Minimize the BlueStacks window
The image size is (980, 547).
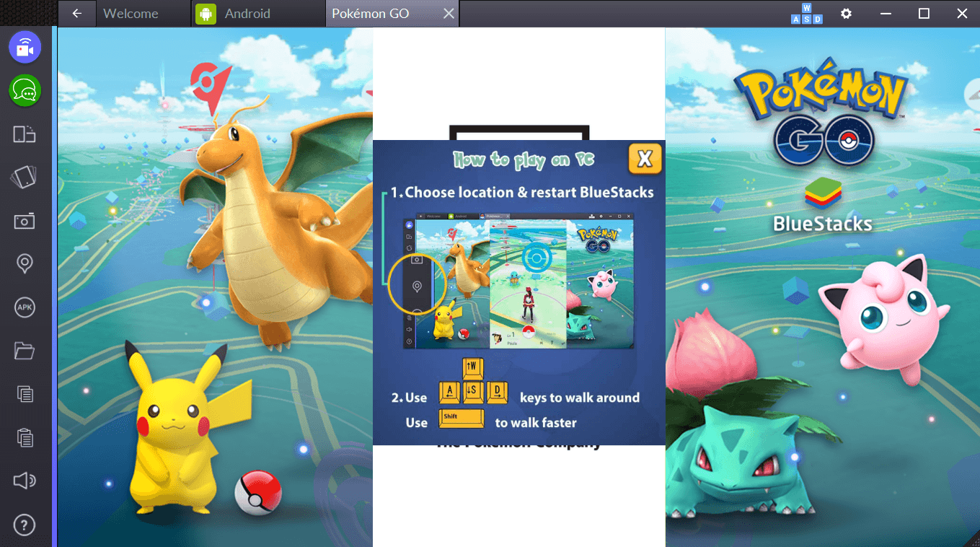tap(886, 14)
